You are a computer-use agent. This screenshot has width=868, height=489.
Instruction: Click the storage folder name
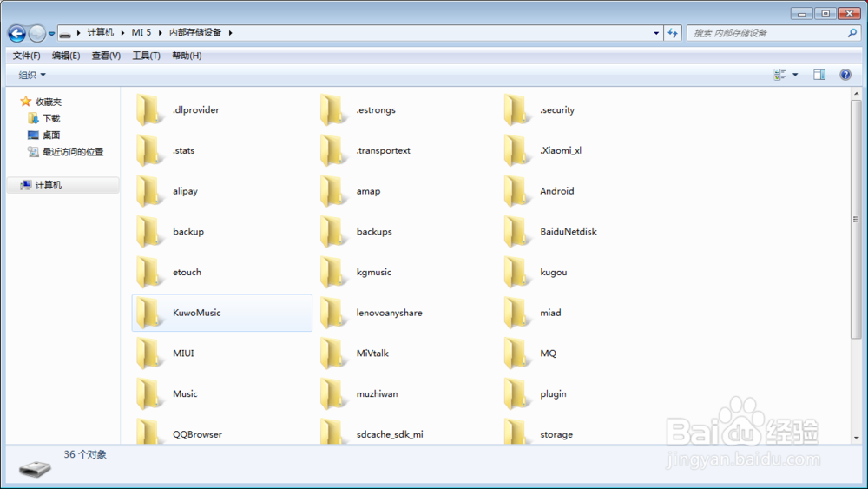556,435
